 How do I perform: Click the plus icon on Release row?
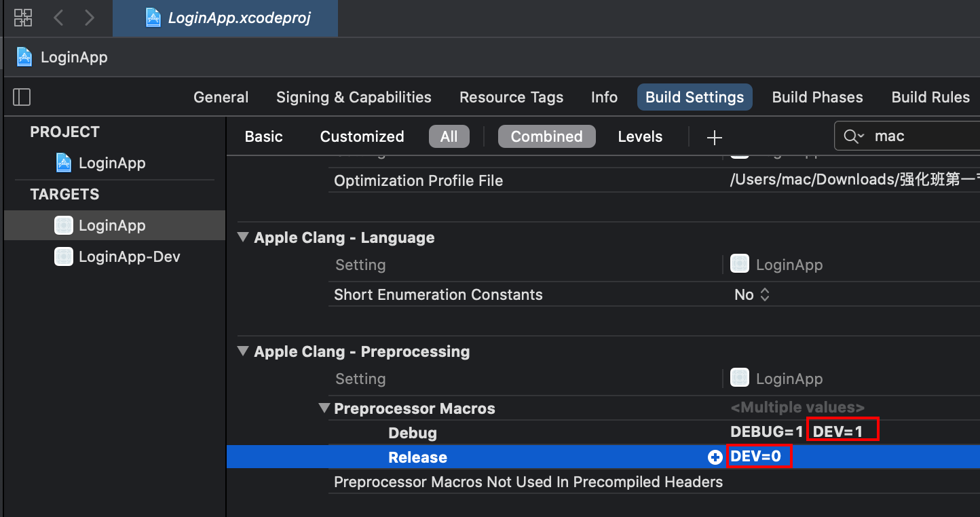715,457
